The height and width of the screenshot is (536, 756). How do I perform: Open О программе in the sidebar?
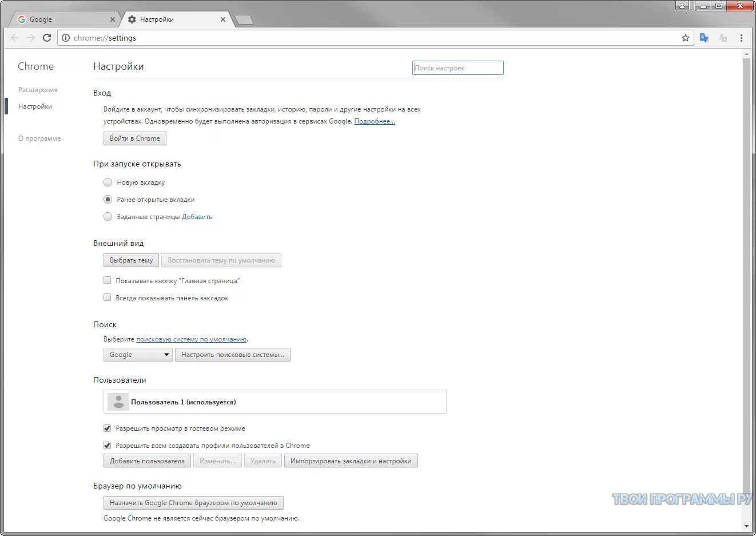tap(39, 138)
